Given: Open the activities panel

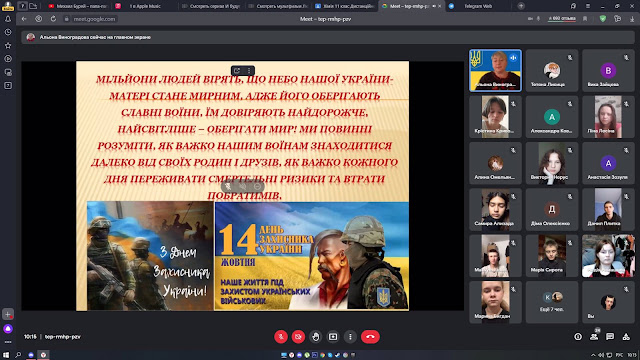Looking at the screenshot, I should coord(626,337).
